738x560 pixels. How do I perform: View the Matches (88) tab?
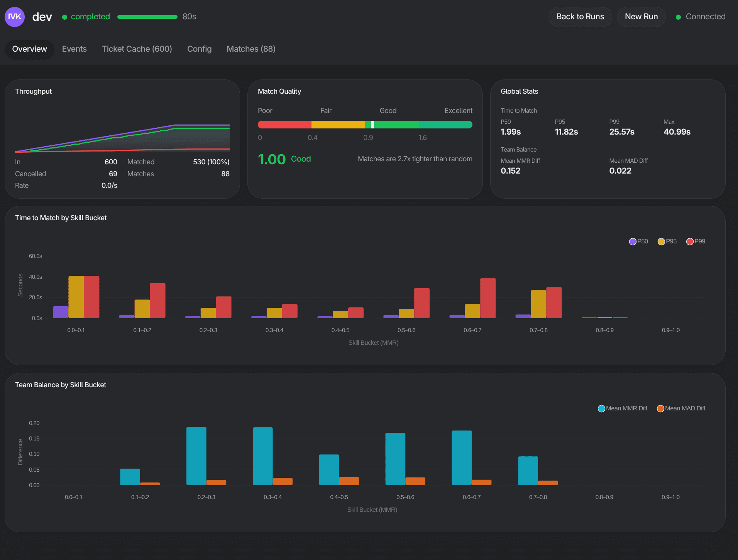tap(251, 49)
